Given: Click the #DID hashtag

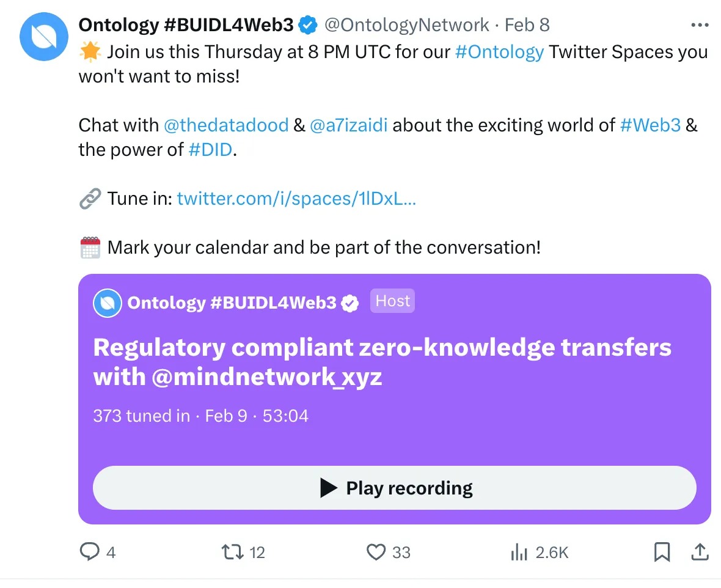Looking at the screenshot, I should point(210,150).
